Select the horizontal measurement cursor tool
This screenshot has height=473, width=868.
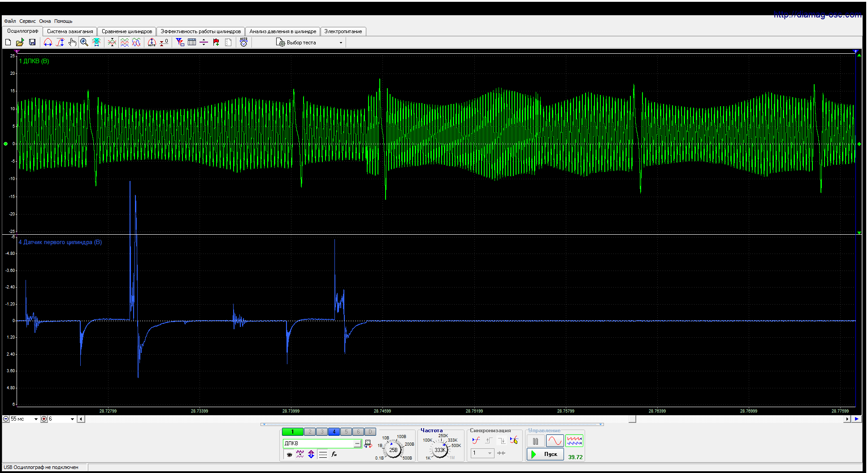coord(48,42)
